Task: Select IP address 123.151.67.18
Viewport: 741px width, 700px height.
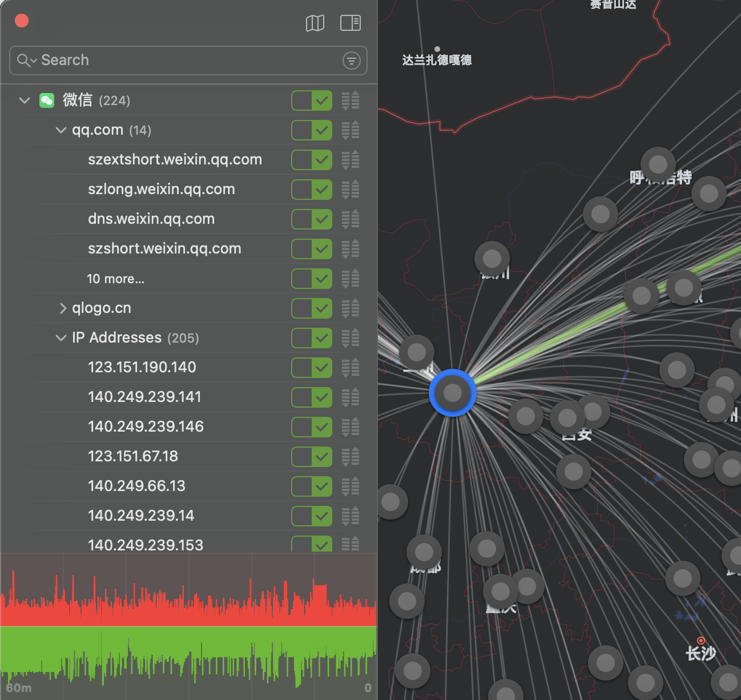Action: tap(133, 456)
